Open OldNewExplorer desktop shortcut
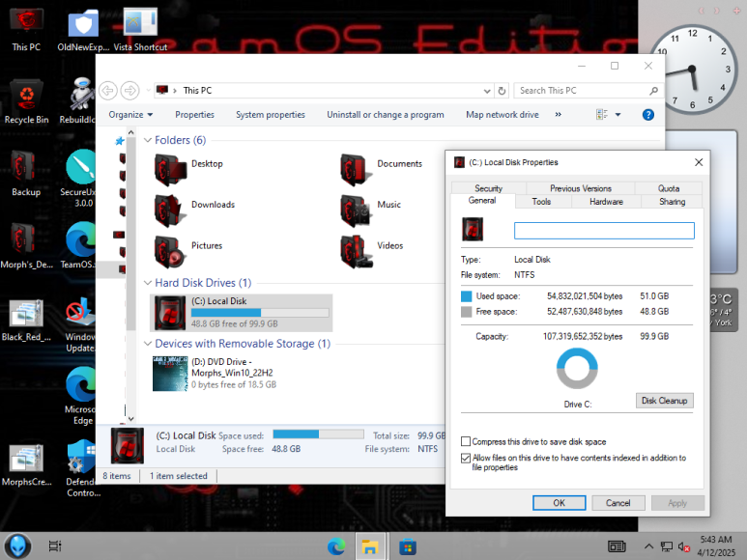Screen dimensions: 747x560 click(x=83, y=30)
